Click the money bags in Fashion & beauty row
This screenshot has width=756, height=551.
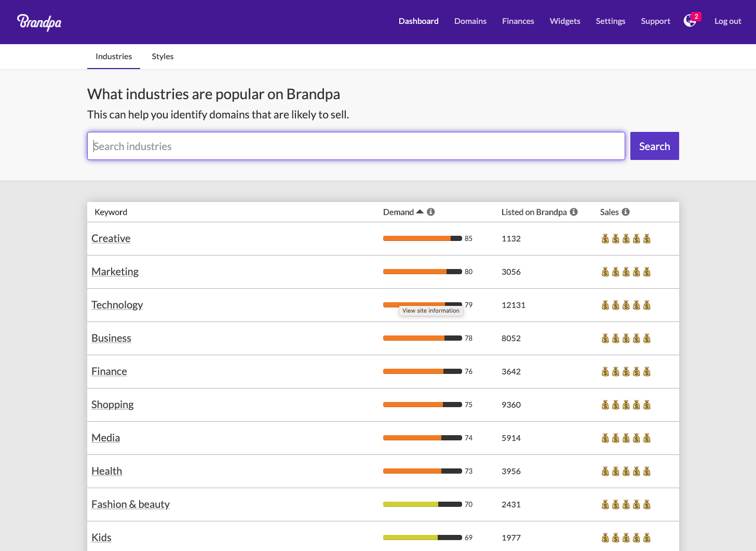(x=626, y=505)
